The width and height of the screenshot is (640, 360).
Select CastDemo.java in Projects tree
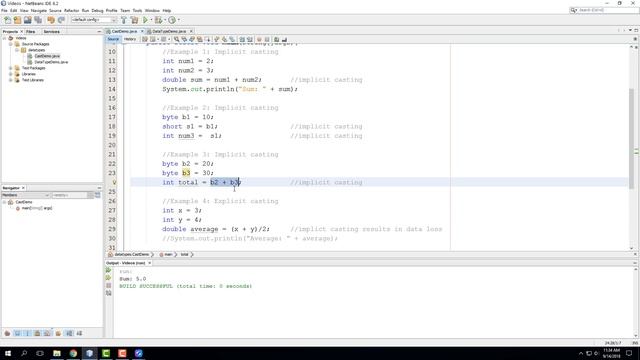click(x=47, y=56)
